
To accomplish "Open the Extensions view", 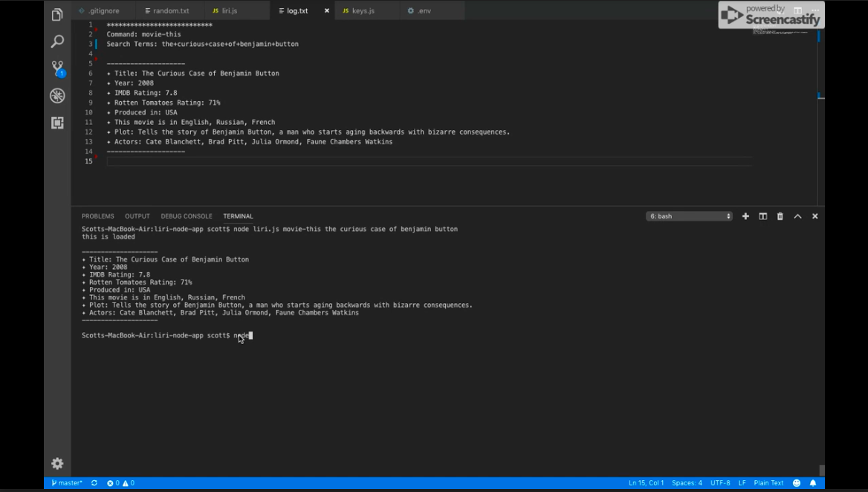I will (x=57, y=123).
